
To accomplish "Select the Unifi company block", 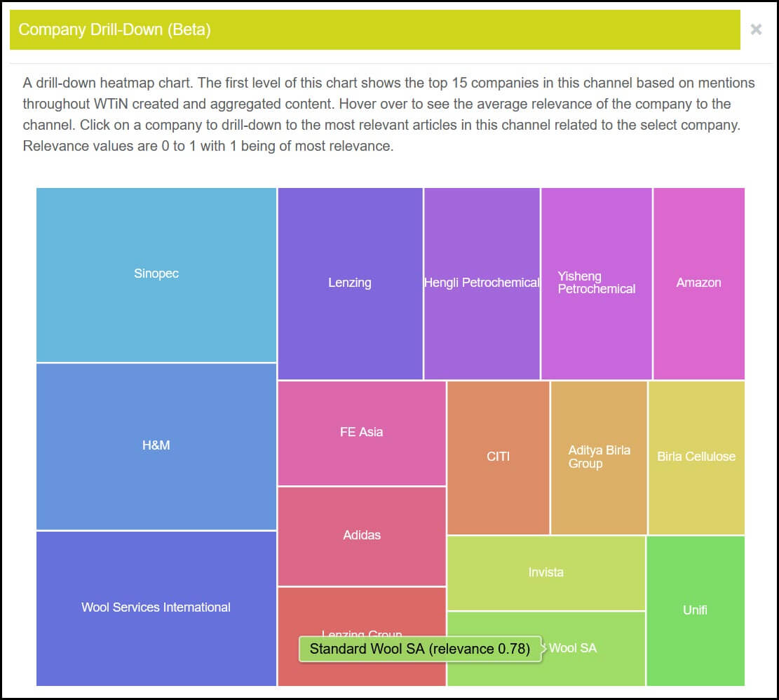I will (695, 611).
